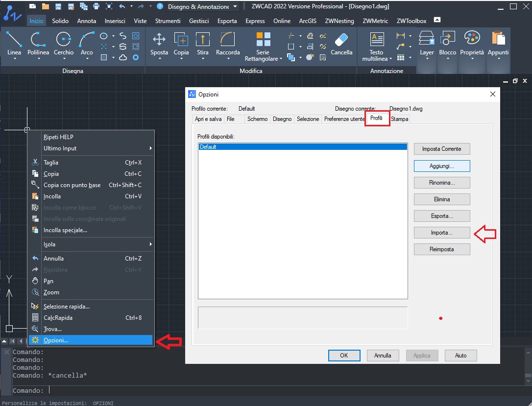Click the Reimposta button

coord(442,249)
